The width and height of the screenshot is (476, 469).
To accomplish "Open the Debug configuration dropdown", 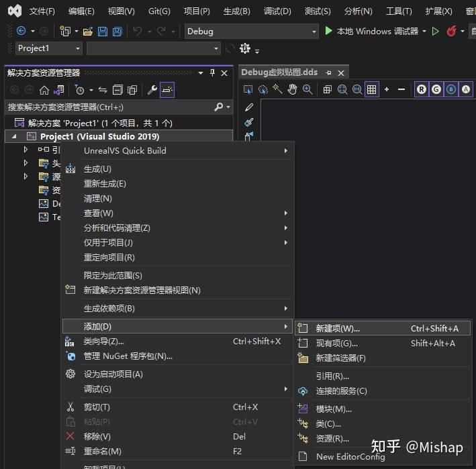I will [252, 32].
